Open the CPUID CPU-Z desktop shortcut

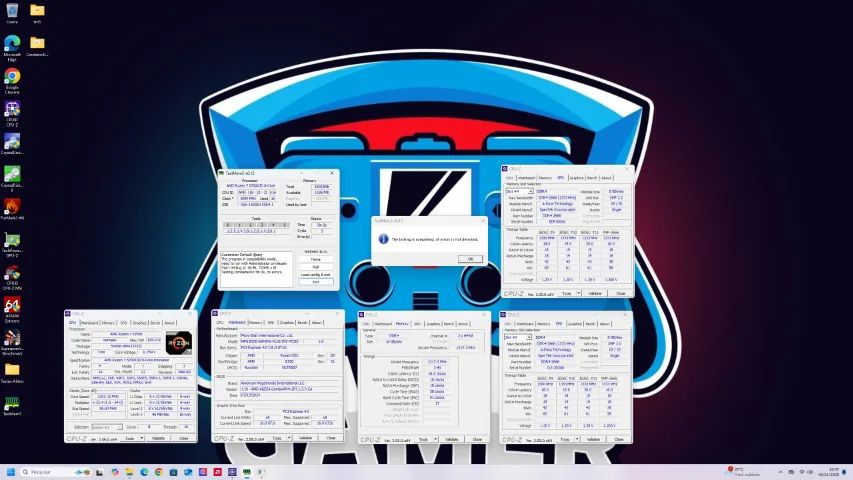pyautogui.click(x=12, y=113)
